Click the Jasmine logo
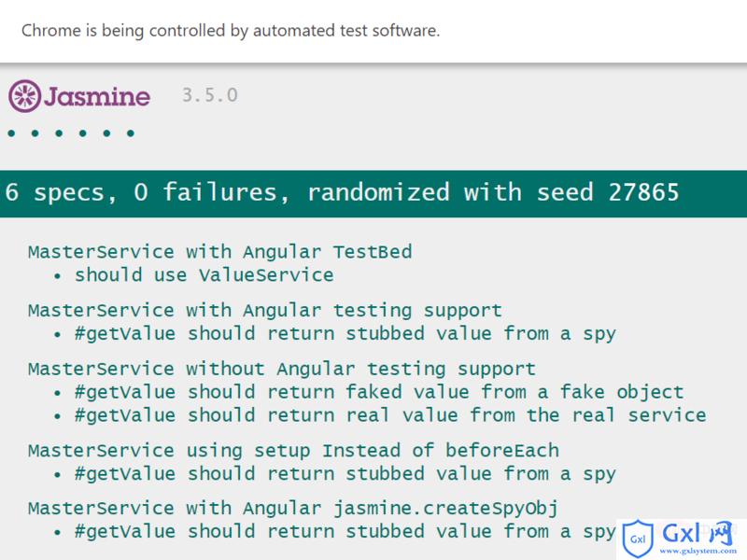This screenshot has height=560, width=747. [79, 96]
